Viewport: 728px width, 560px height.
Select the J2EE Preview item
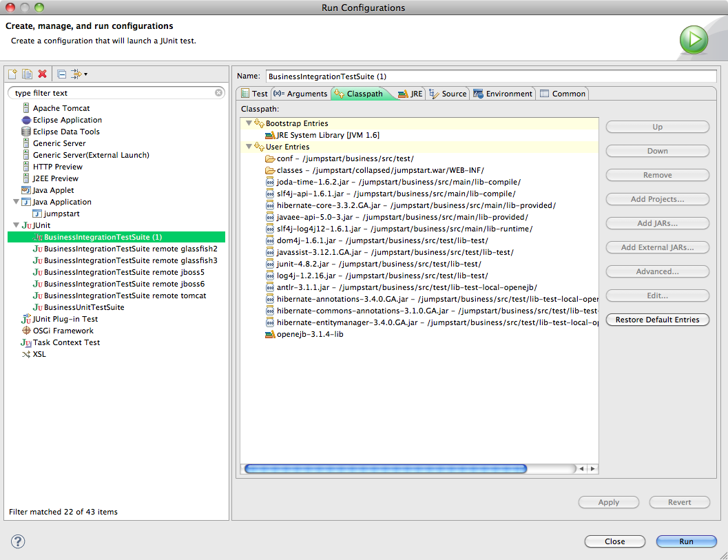[x=55, y=178]
